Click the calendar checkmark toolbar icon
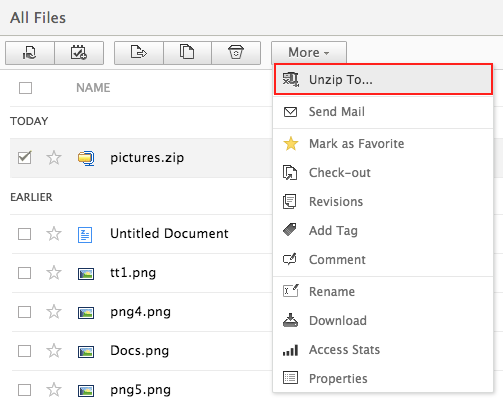 pos(79,53)
